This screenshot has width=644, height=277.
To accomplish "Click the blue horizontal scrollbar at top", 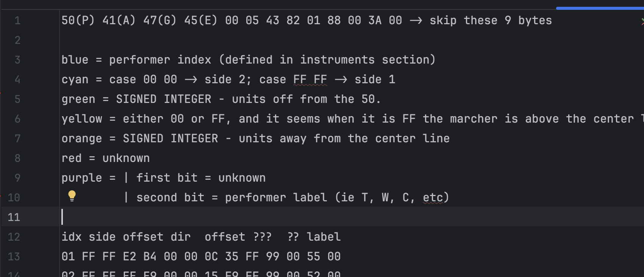I will click(600, 8).
